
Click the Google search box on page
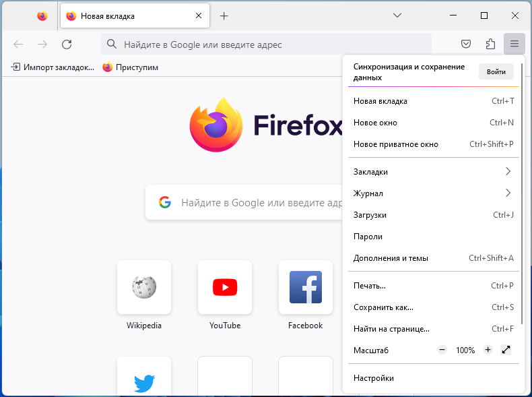244,202
